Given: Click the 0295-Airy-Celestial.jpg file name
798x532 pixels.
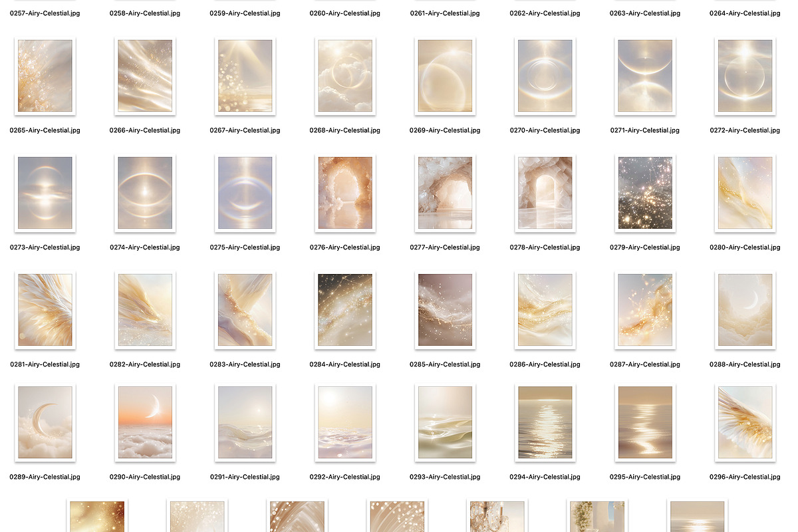Looking at the screenshot, I should [x=645, y=477].
